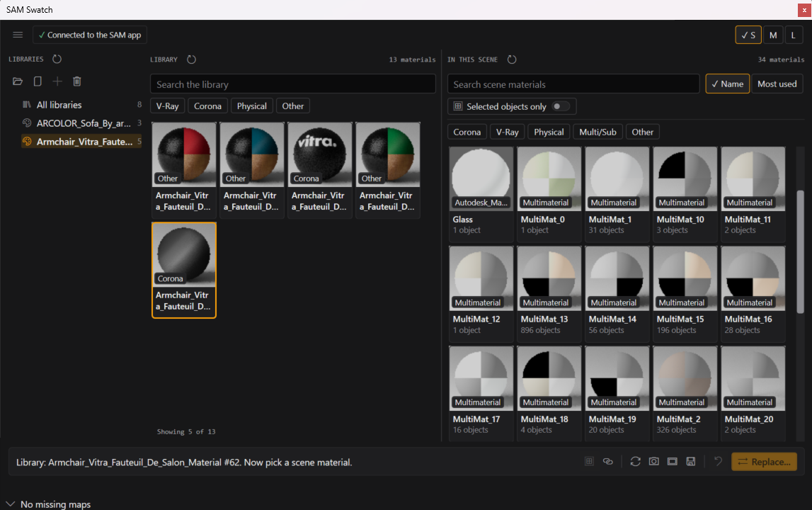Select the Armchair_Vitra_Faute... library
The width and height of the screenshot is (812, 510).
[81, 142]
